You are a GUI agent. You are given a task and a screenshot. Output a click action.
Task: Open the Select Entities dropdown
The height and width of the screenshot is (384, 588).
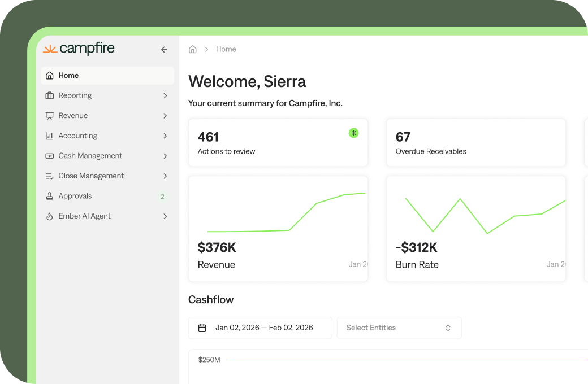(x=399, y=328)
